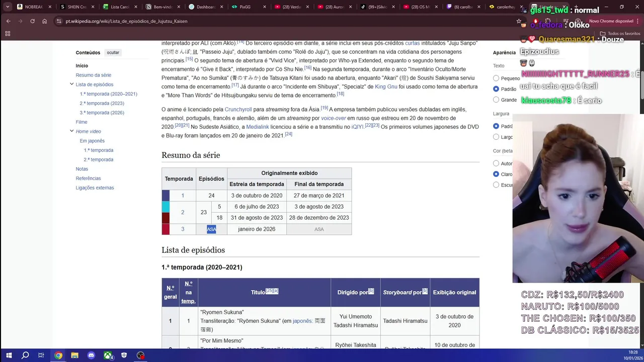
Task: Collapse the Home video contents section
Action: click(x=71, y=131)
